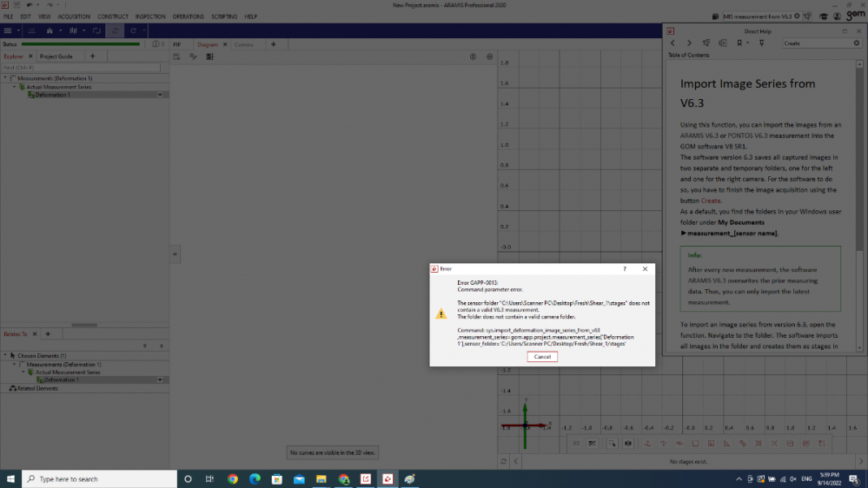Go forward in Direct Help
Screen dimensions: 868x488
tap(689, 43)
